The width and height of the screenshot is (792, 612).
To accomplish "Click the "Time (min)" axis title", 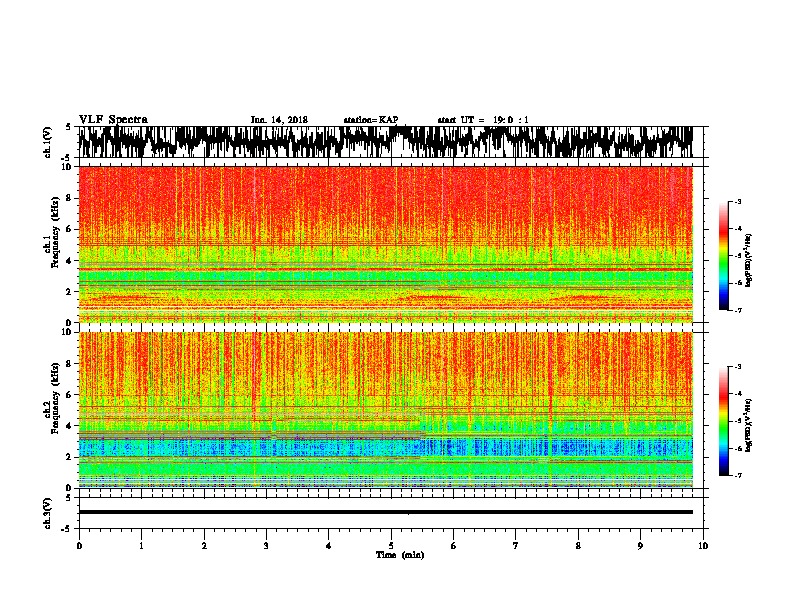I will coord(400,555).
